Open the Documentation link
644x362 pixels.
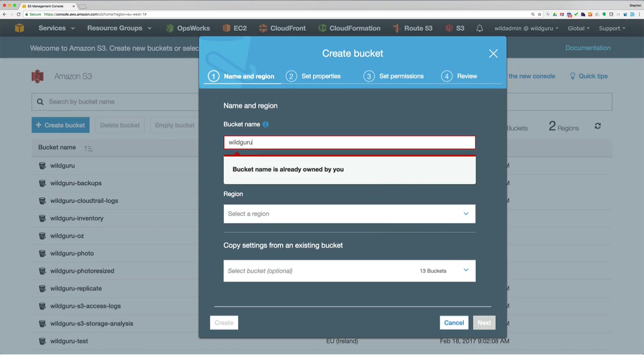pos(588,48)
